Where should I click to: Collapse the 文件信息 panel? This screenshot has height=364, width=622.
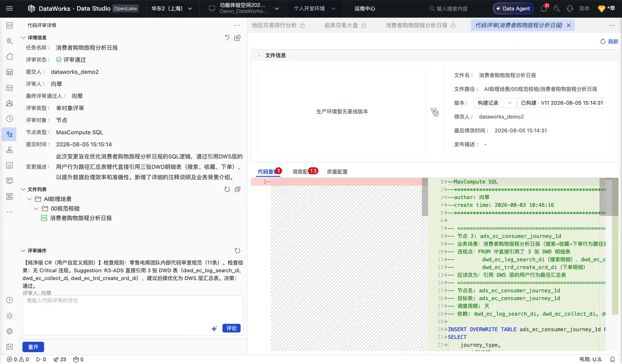(x=259, y=55)
